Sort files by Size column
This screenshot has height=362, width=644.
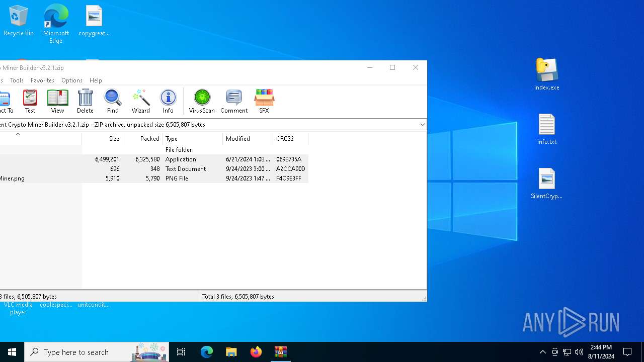click(x=102, y=139)
